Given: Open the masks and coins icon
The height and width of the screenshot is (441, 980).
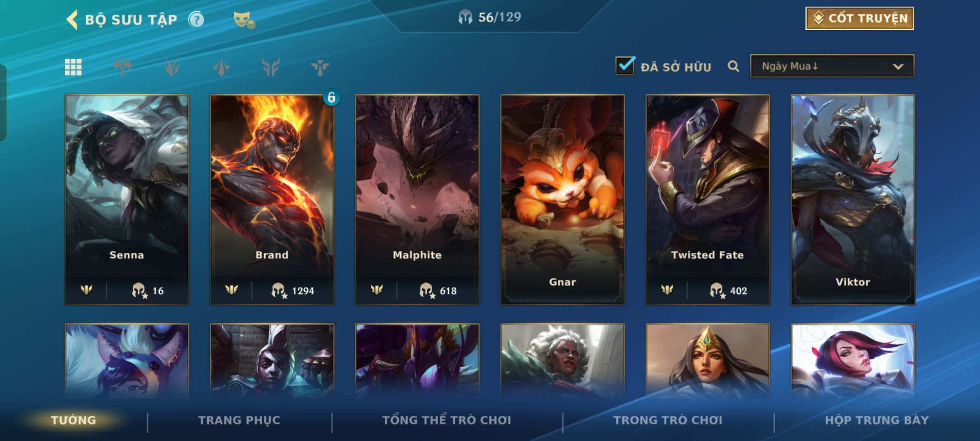Looking at the screenshot, I should tap(244, 20).
